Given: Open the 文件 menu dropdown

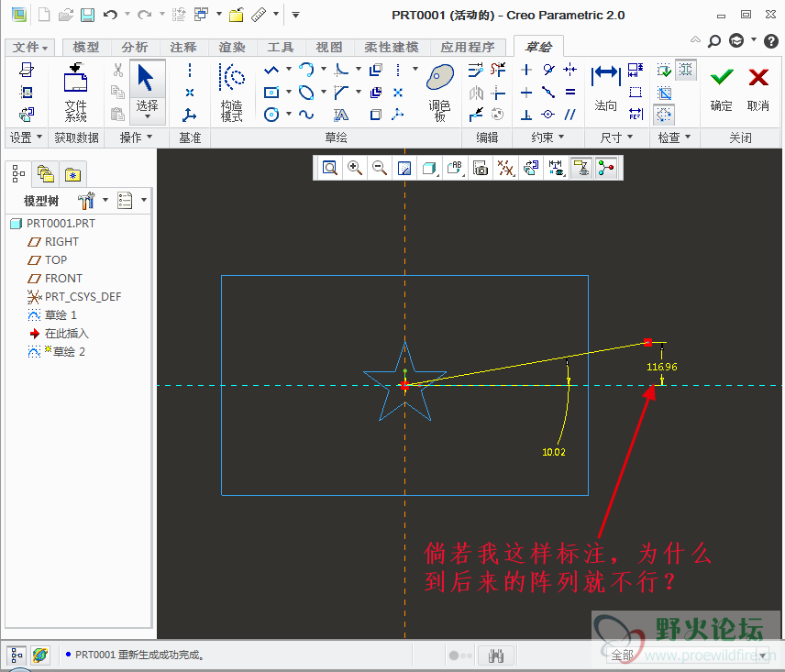Looking at the screenshot, I should coord(31,48).
